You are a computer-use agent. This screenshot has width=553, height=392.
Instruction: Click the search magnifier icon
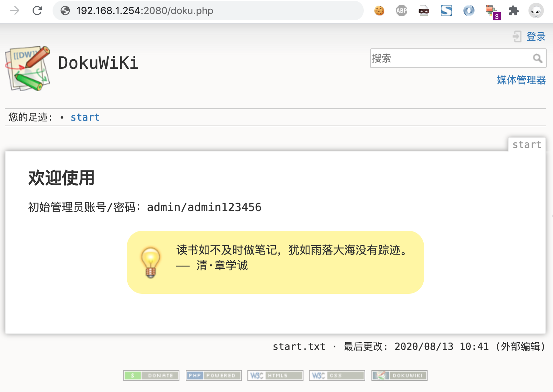point(538,58)
